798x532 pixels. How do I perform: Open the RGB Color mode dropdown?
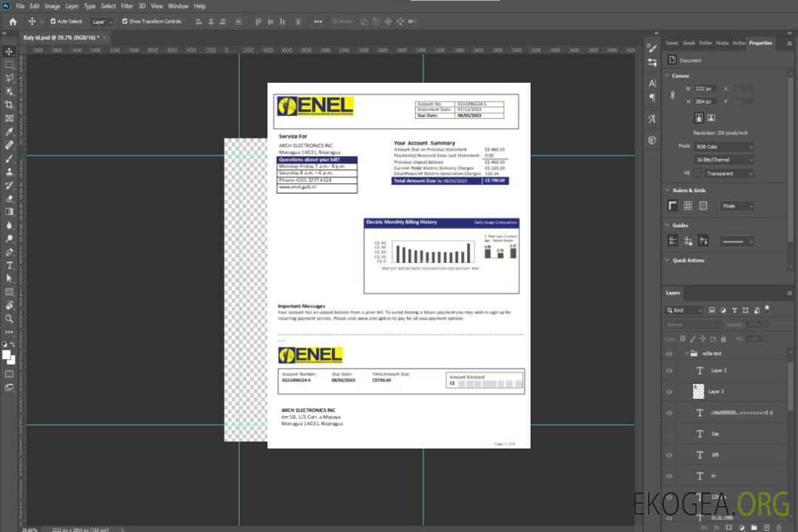click(x=723, y=146)
